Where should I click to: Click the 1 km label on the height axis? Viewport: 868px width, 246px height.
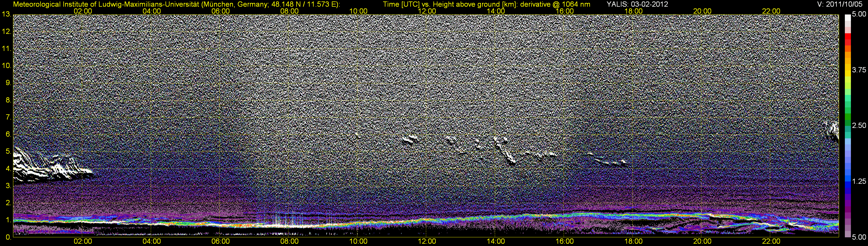[x=8, y=220]
